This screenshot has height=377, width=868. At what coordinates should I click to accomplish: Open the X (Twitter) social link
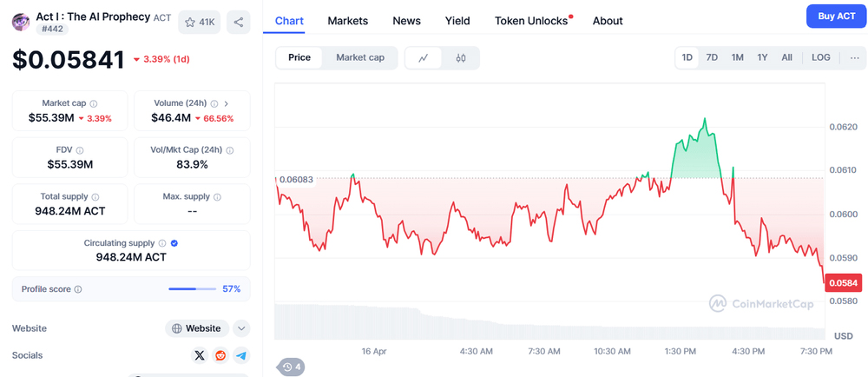coord(200,355)
